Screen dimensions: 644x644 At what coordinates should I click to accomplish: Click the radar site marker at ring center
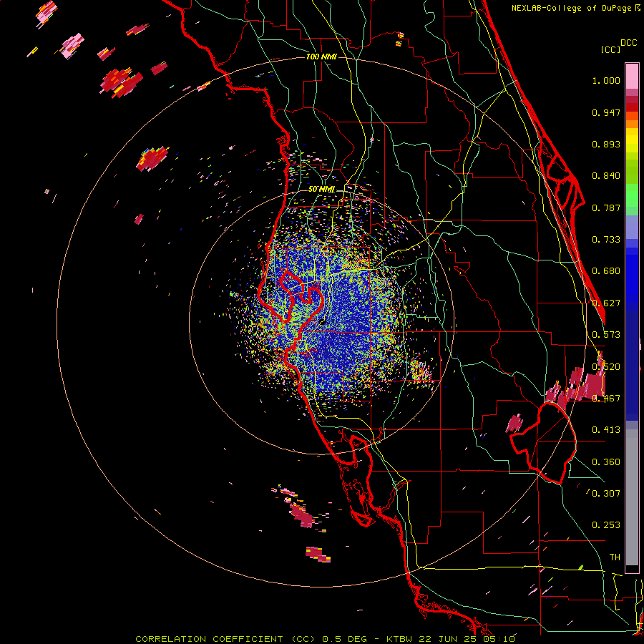point(323,323)
